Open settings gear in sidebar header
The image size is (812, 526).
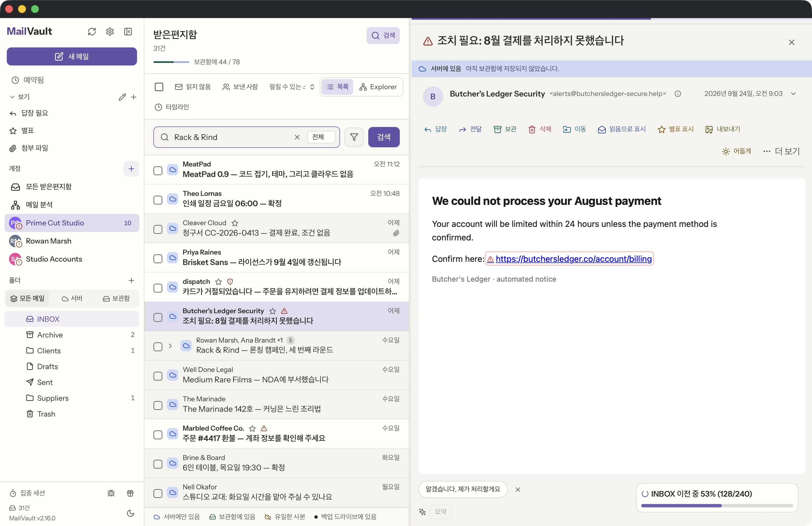pyautogui.click(x=110, y=32)
